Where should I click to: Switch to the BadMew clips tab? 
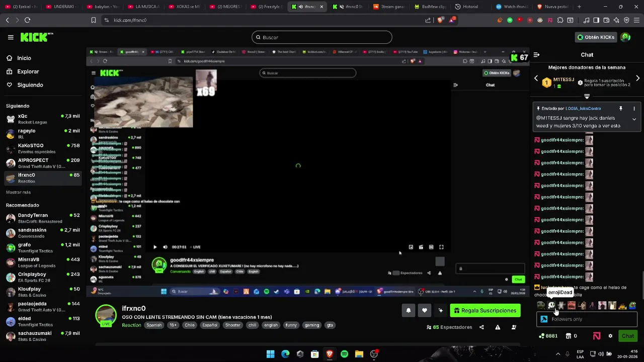pos(431,7)
